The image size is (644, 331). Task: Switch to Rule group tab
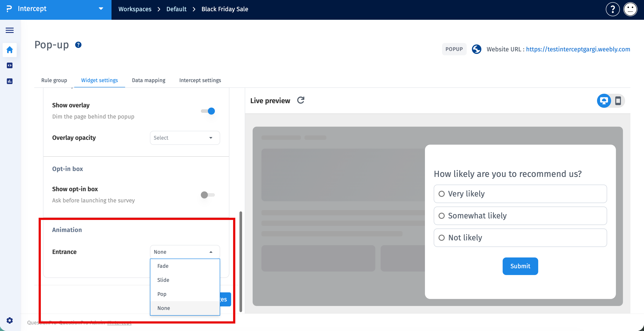54,80
